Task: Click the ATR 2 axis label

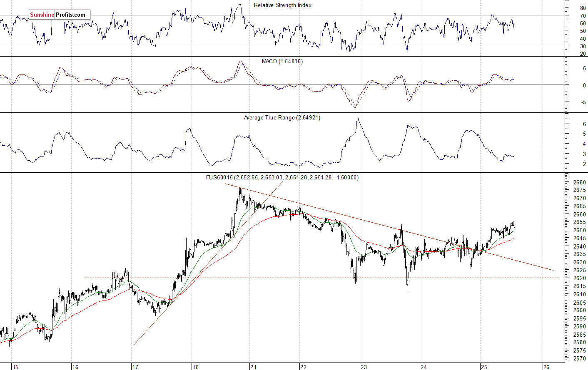Action: coord(584,164)
